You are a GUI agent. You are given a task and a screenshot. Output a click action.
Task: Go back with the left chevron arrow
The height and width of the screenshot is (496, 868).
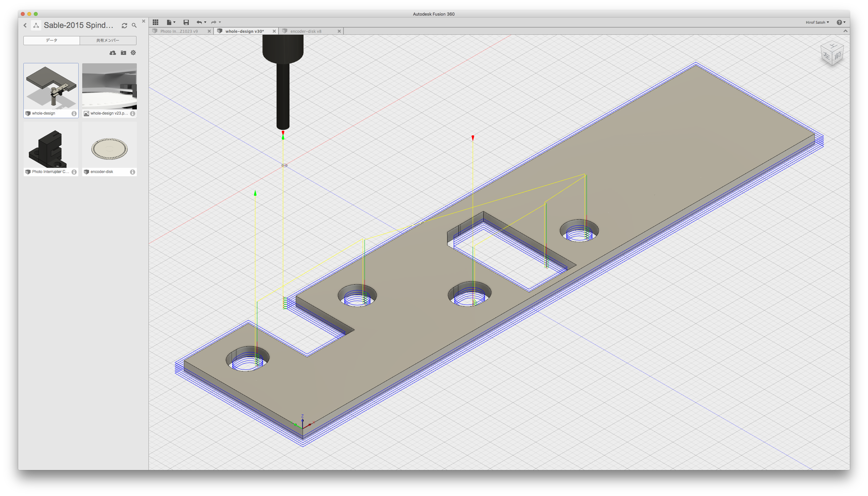(x=25, y=26)
